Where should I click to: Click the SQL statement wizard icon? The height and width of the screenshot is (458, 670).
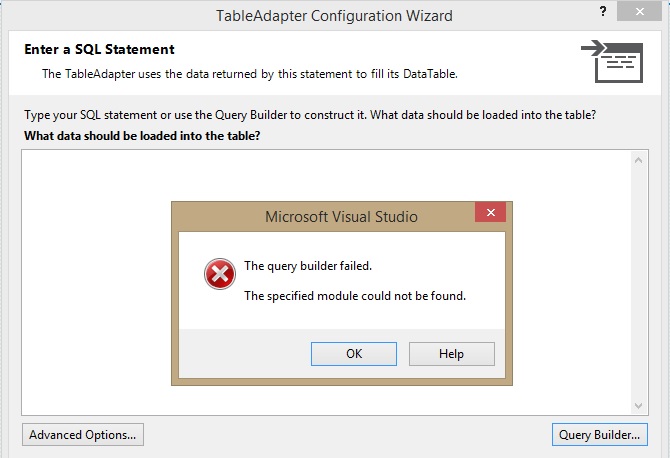pos(612,61)
